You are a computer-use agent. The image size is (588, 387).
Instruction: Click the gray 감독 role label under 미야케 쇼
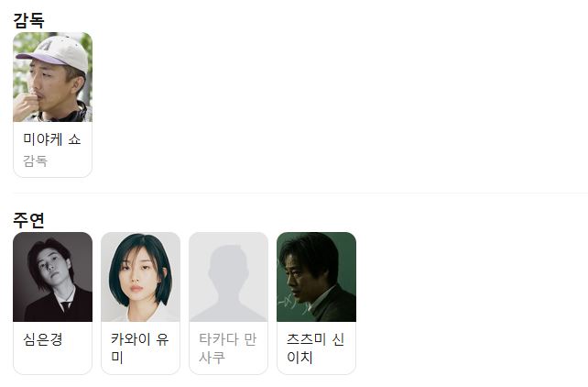pos(35,161)
